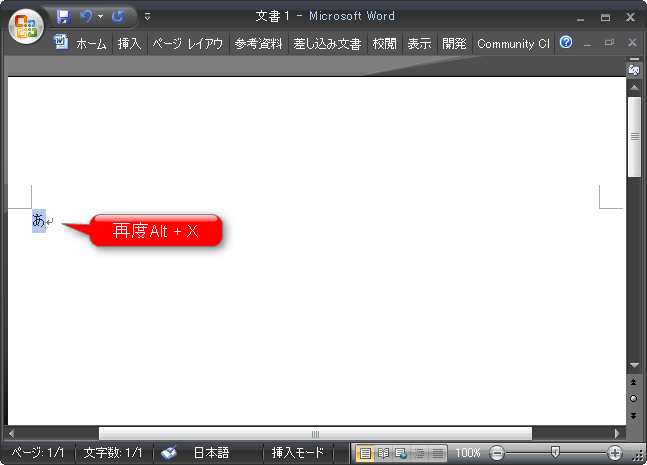
Task: Open the Undo history dropdown arrow
Action: click(x=100, y=17)
